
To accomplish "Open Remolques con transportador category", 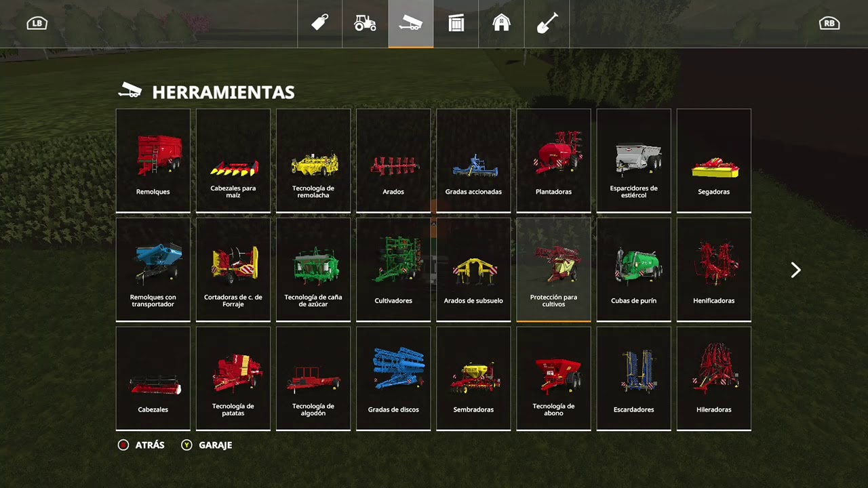I will pyautogui.click(x=153, y=270).
